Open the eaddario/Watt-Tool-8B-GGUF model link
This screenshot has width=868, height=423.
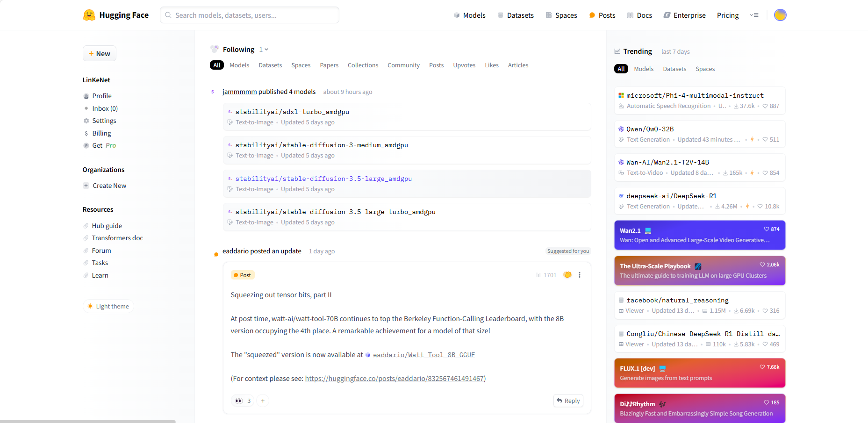point(423,355)
